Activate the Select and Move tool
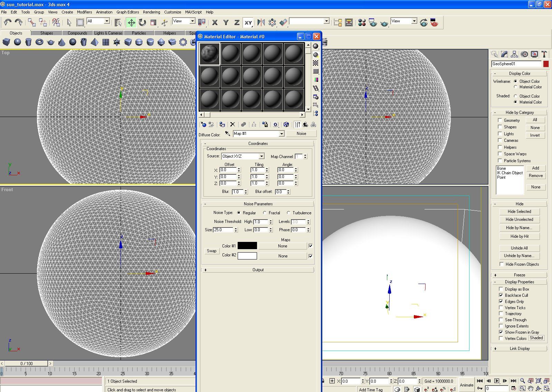This screenshot has height=392, width=552. click(x=131, y=22)
